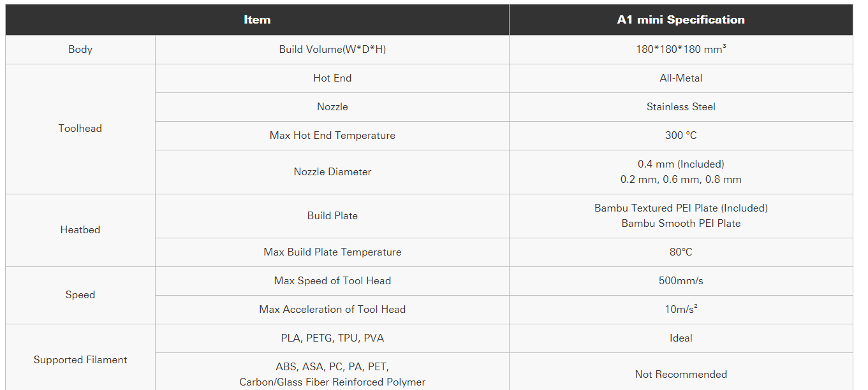Image resolution: width=868 pixels, height=390 pixels.
Task: Click the "Hot End" row label
Action: coord(332,78)
